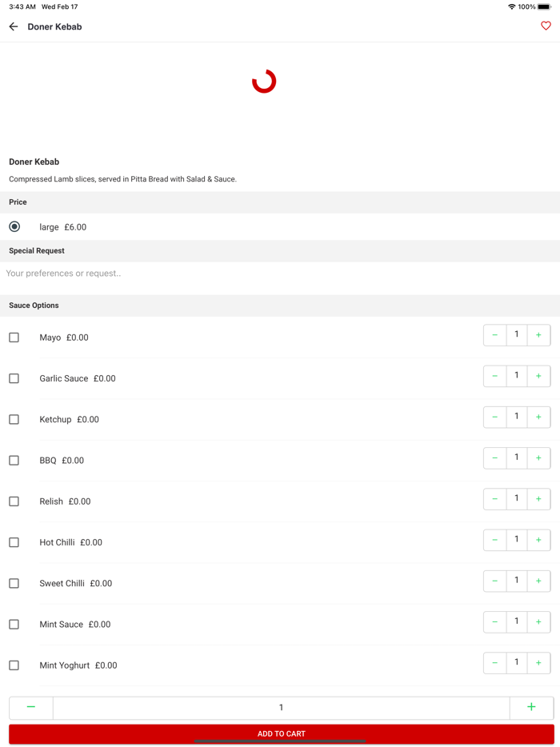Viewport: 560px width, 747px height.
Task: Increase Hot Chilli quantity with plus icon
Action: [x=538, y=540]
